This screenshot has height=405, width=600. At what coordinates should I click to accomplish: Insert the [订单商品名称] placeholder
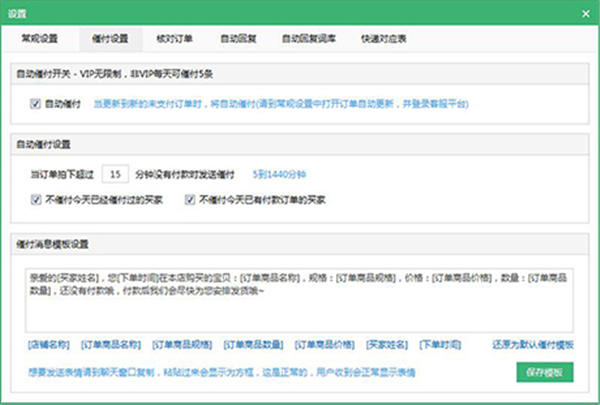coord(111,345)
